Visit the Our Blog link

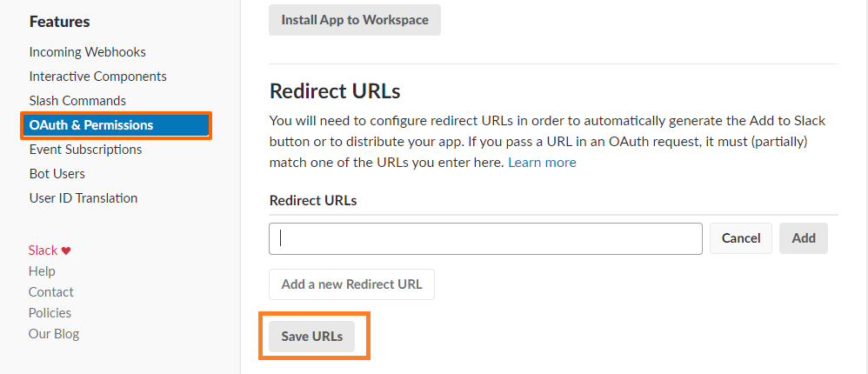(x=53, y=334)
